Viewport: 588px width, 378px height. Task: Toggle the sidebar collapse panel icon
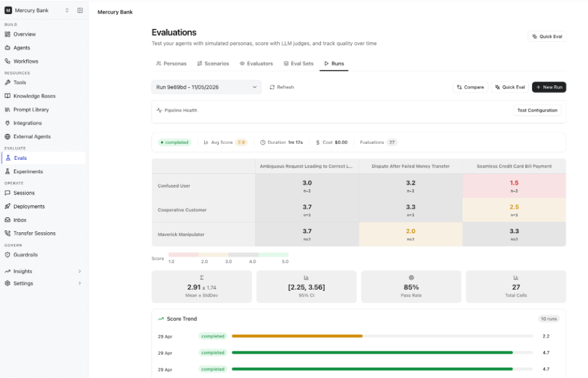pyautogui.click(x=80, y=10)
